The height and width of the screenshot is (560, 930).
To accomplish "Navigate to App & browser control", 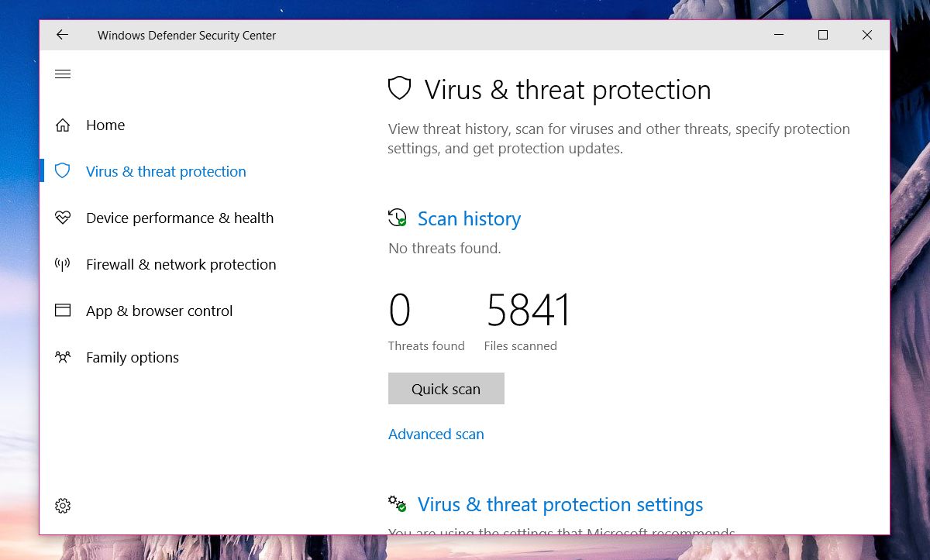I will click(x=159, y=311).
